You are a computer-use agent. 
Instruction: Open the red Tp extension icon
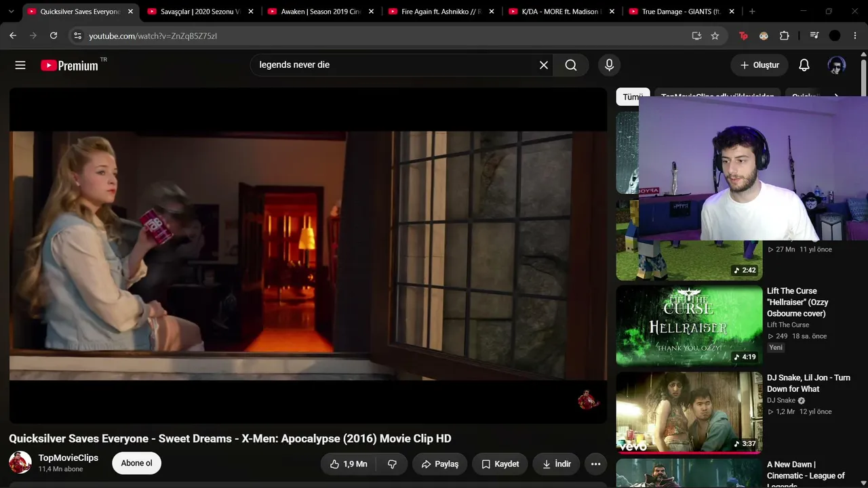[x=743, y=36]
